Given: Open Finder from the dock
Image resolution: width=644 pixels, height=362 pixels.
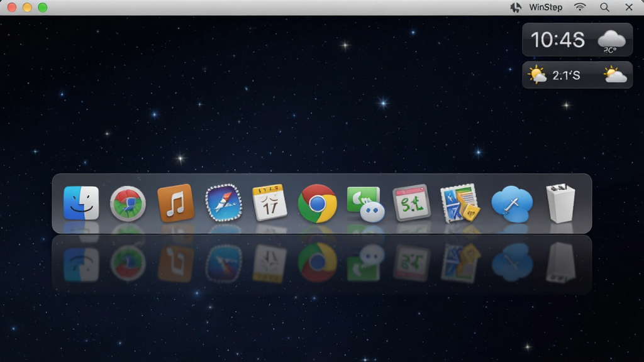Looking at the screenshot, I should (x=81, y=203).
